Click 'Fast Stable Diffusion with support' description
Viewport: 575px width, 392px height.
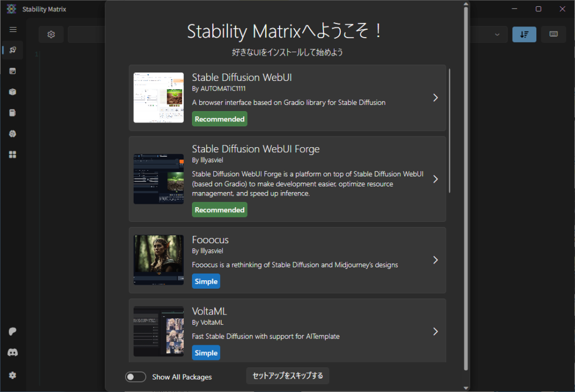point(266,336)
